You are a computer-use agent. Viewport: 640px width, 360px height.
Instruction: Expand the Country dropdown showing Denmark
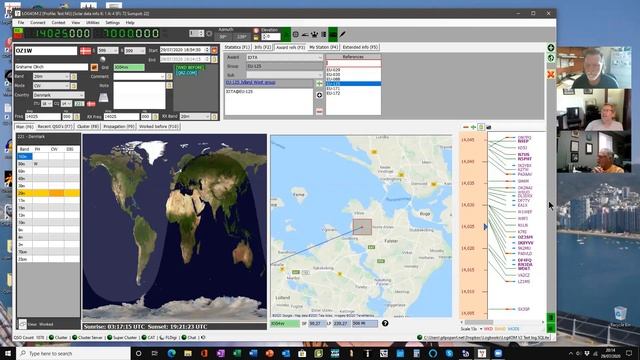coord(81,95)
